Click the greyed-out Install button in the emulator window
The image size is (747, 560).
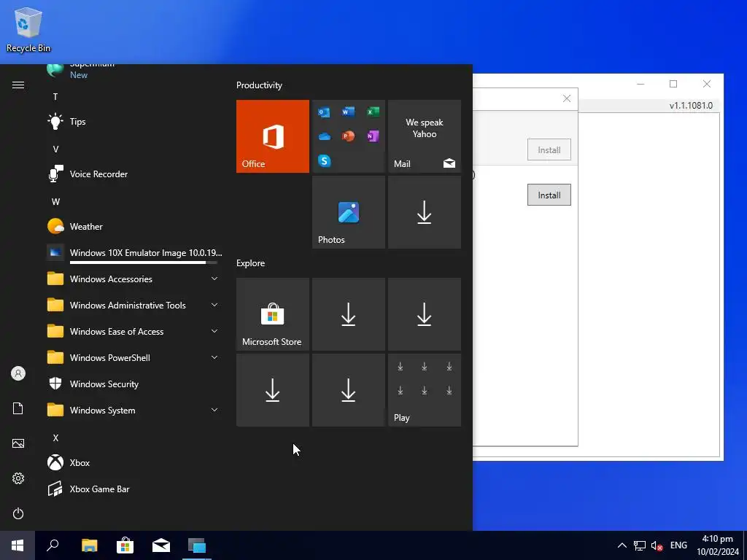tap(549, 149)
